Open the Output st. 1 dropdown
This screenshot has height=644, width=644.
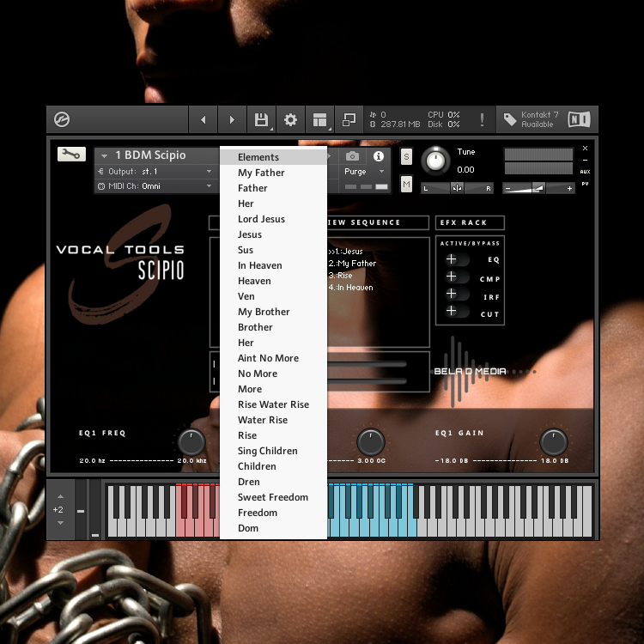point(156,171)
